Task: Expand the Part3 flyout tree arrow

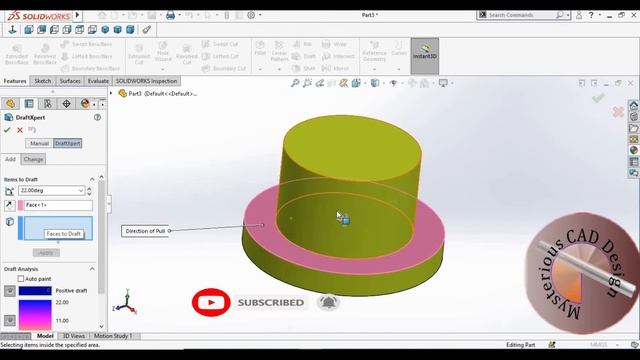Action: [x=111, y=93]
